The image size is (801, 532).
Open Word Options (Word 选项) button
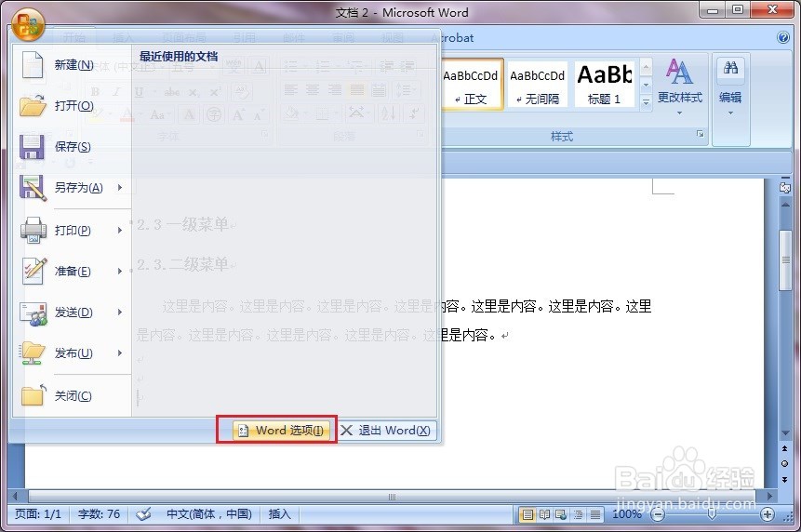(282, 431)
